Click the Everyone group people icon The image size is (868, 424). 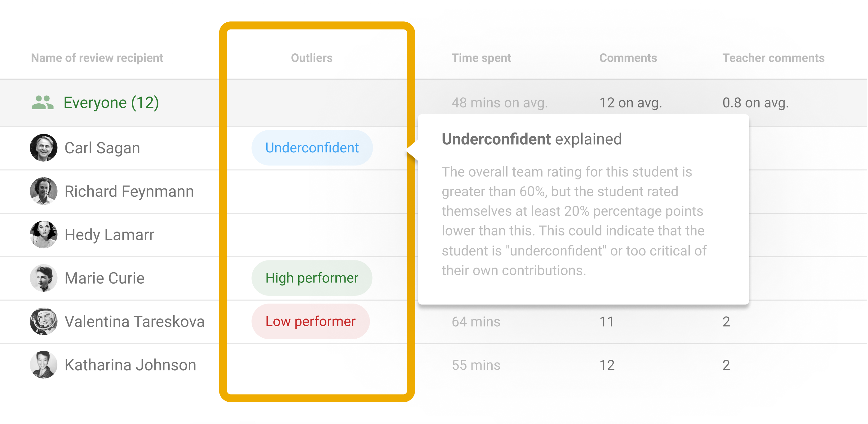click(42, 102)
